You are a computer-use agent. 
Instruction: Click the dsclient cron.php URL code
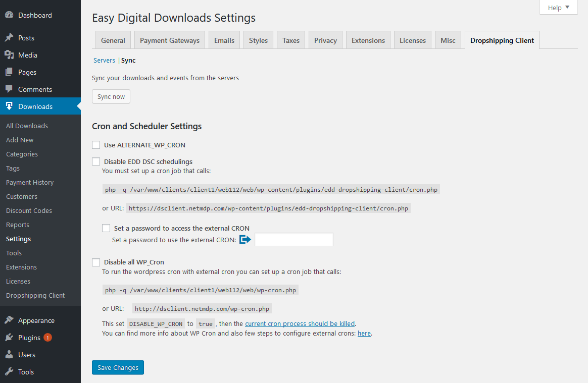click(269, 208)
